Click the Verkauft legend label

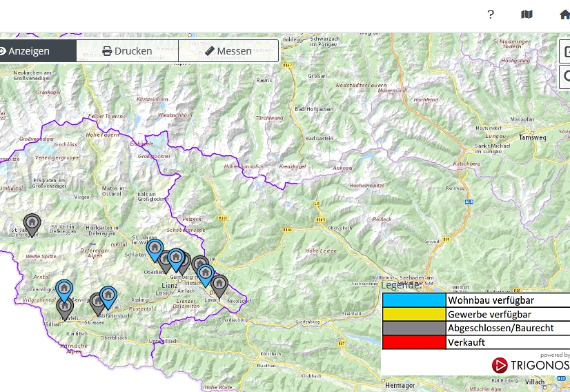tap(466, 342)
